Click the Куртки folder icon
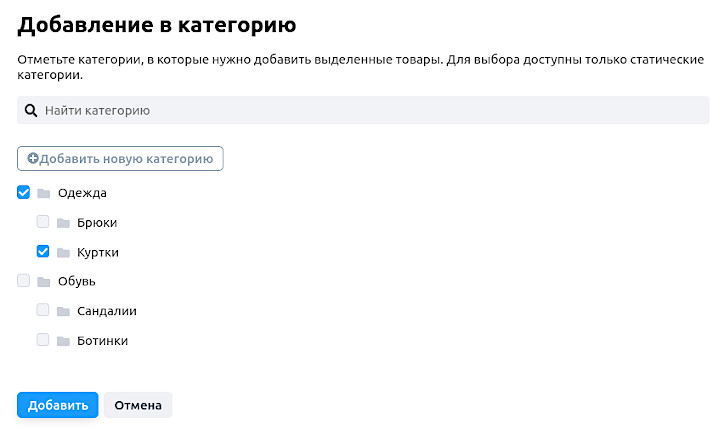 point(63,253)
